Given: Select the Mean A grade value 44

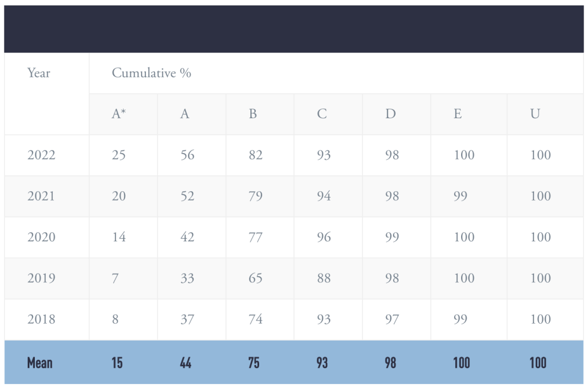Looking at the screenshot, I should pos(186,363).
